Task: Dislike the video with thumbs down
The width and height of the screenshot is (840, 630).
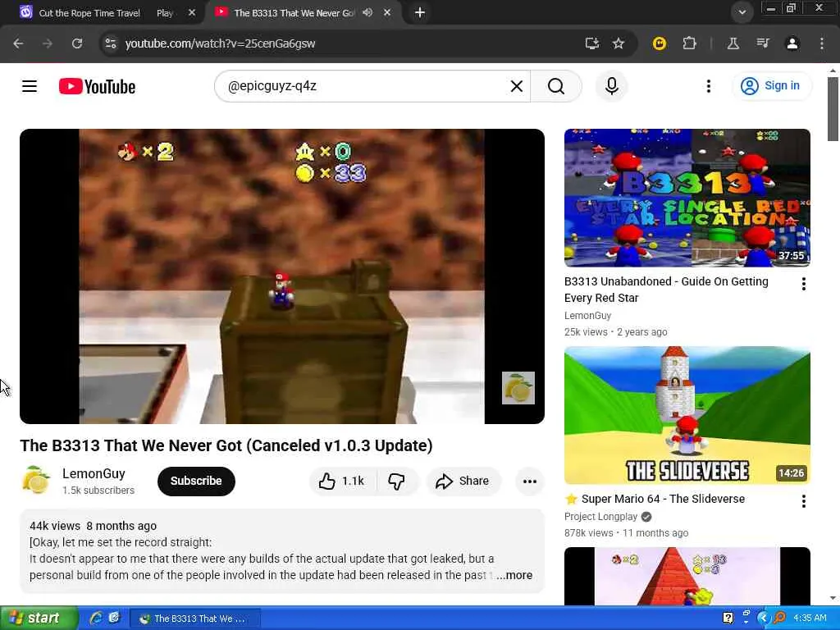Action: point(396,481)
